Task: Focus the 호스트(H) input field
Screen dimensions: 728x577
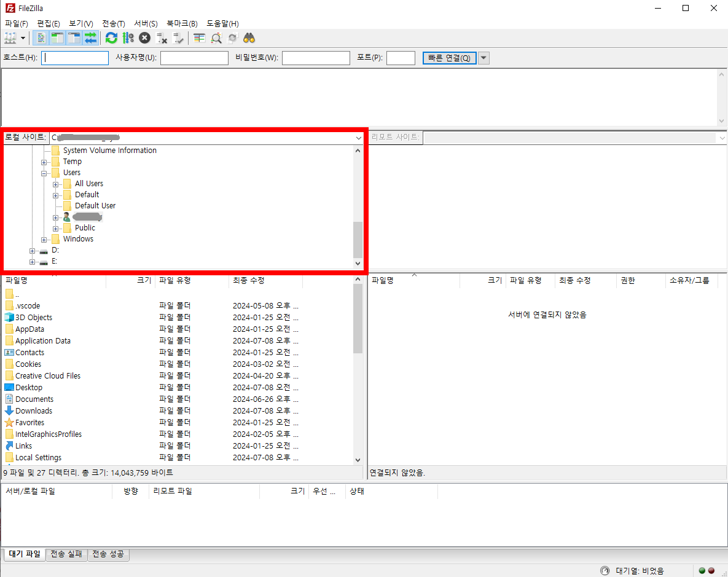Action: tap(75, 58)
